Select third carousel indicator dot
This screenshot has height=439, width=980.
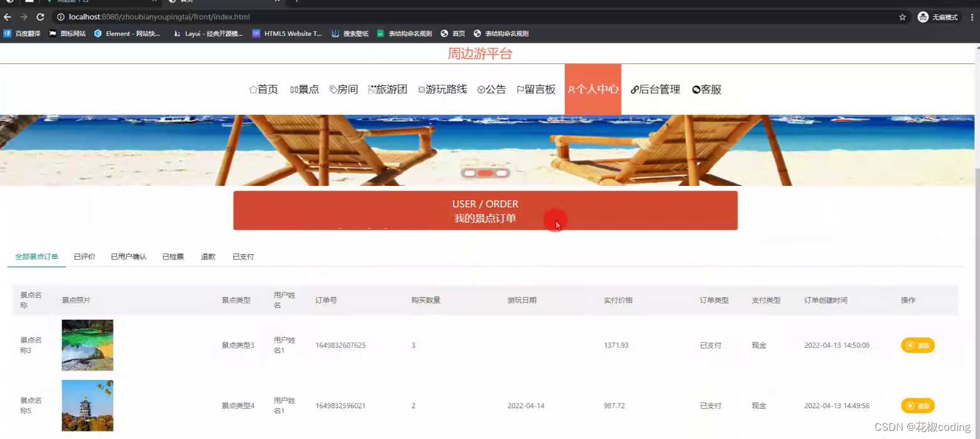click(x=501, y=173)
